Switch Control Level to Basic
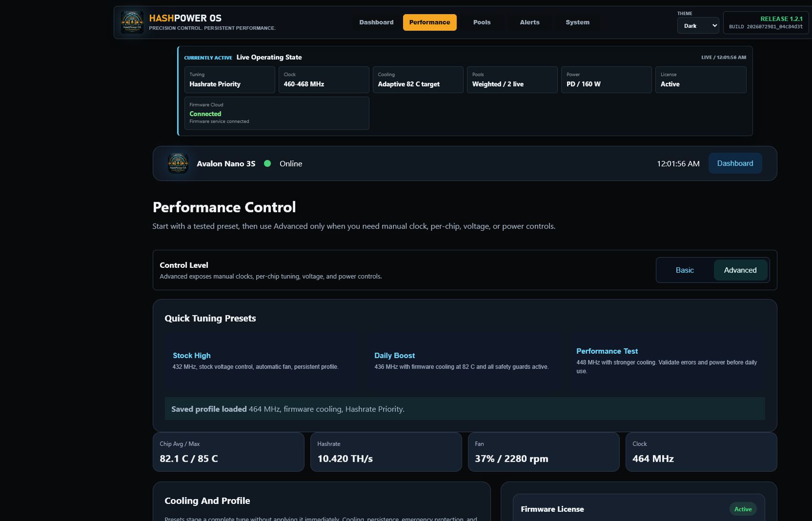Image resolution: width=812 pixels, height=521 pixels. pos(685,270)
